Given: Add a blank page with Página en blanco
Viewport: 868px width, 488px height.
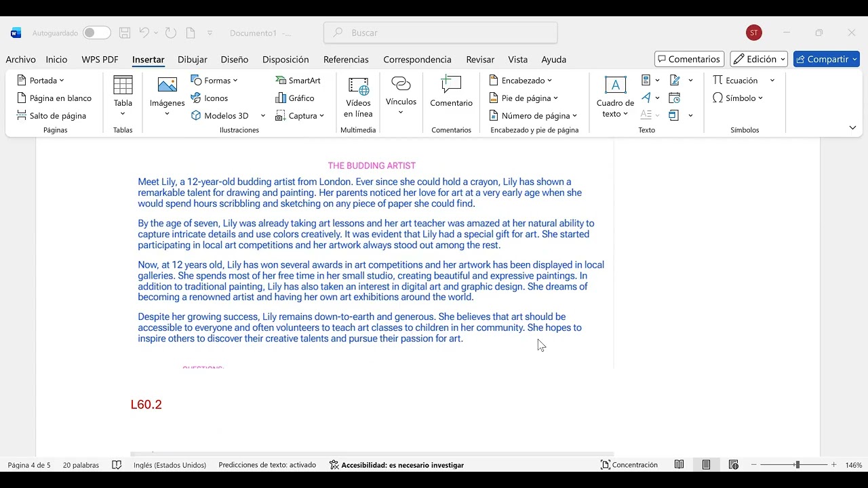Looking at the screenshot, I should (54, 98).
